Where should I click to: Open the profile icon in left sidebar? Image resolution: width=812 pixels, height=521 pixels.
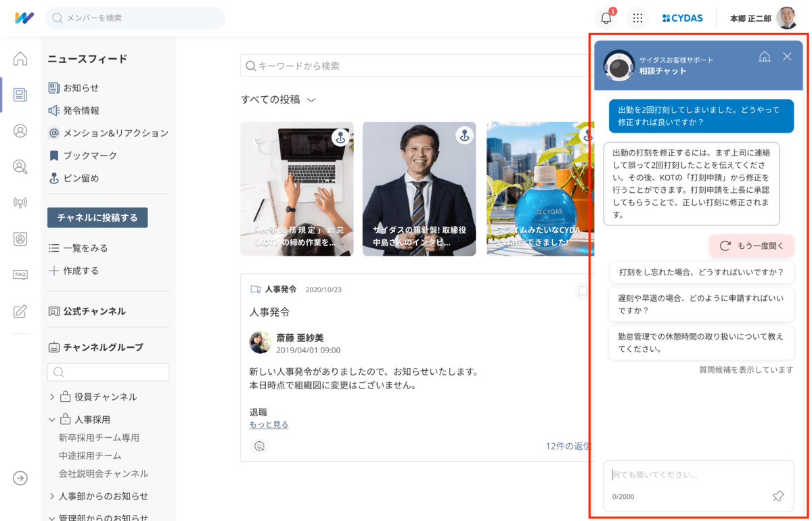tap(20, 131)
